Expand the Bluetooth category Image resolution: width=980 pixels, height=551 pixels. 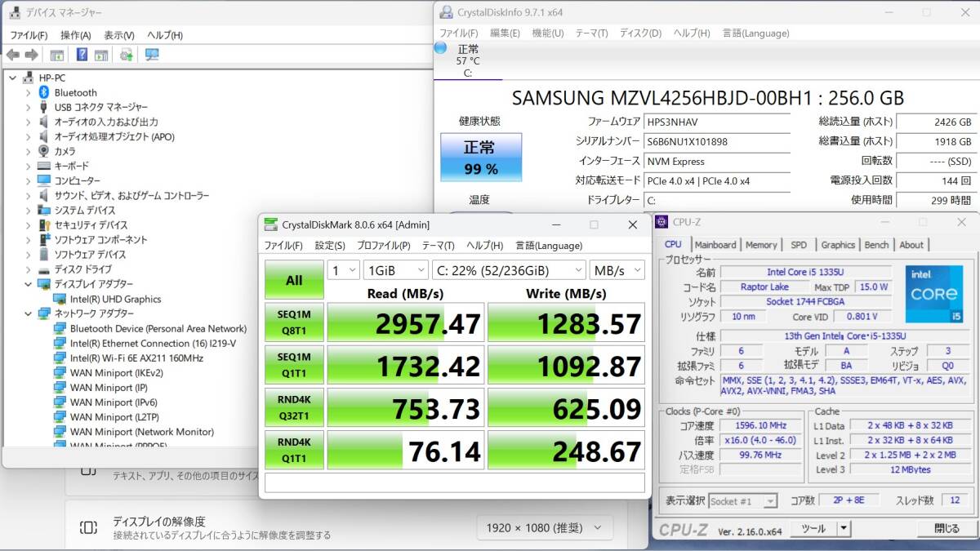point(28,92)
